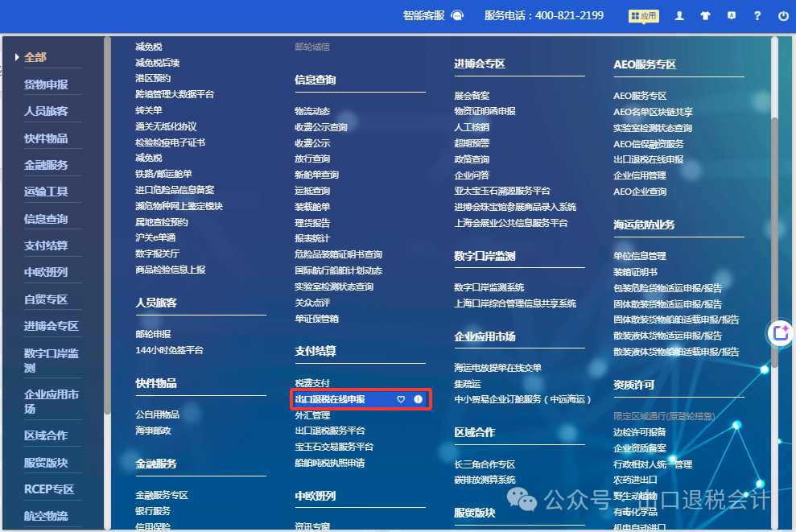Click the right-side vertical page scrollbar

[x=774, y=241]
